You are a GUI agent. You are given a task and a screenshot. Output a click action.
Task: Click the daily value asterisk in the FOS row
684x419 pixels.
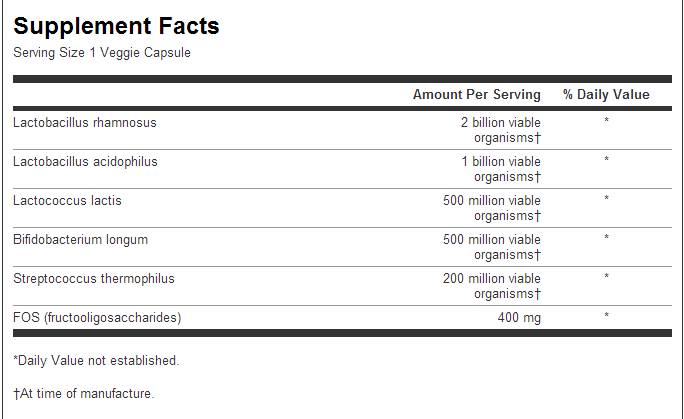tap(606, 318)
